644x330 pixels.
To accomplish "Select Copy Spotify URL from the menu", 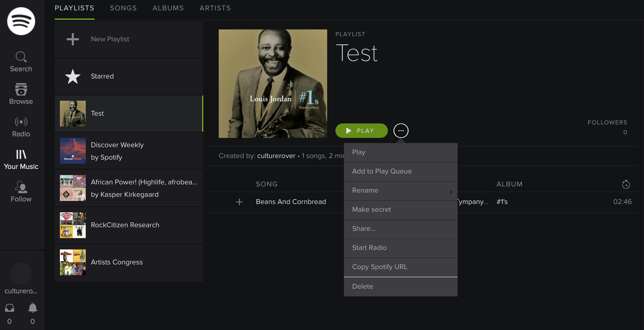I will 380,267.
